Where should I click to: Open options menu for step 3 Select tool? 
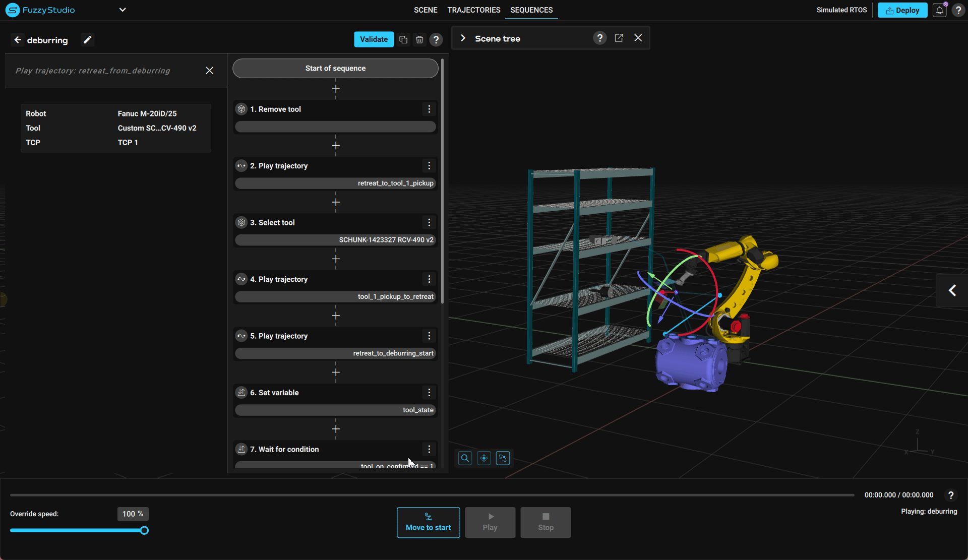429,222
